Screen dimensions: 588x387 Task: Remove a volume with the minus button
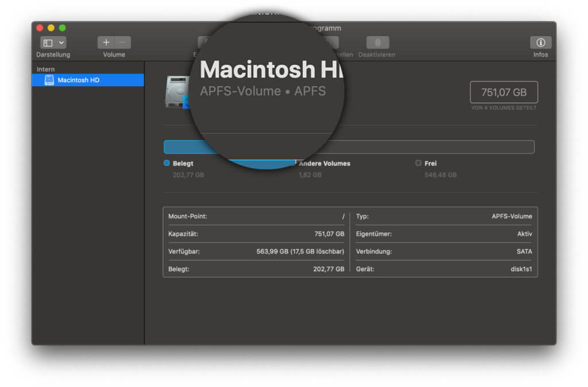pyautogui.click(x=123, y=42)
